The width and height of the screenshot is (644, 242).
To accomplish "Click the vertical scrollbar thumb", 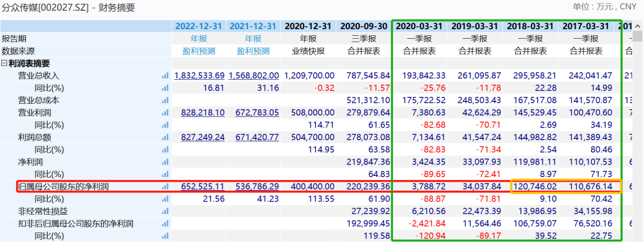I will click(637, 36).
